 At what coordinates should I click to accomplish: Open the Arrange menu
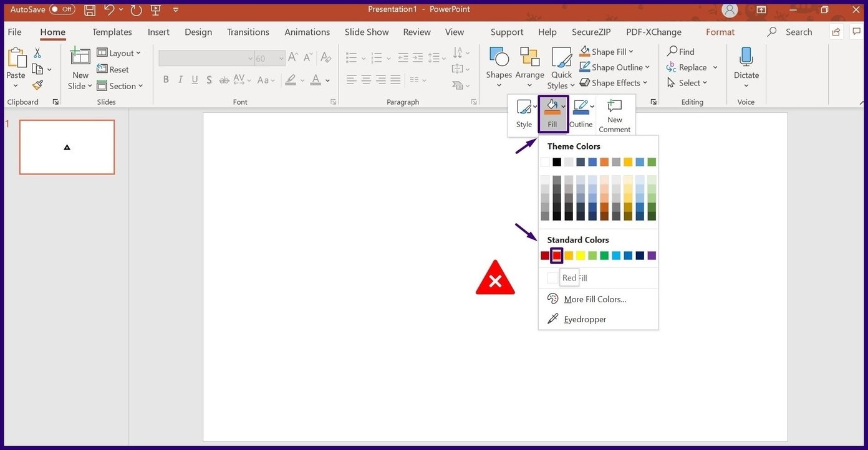(530, 68)
